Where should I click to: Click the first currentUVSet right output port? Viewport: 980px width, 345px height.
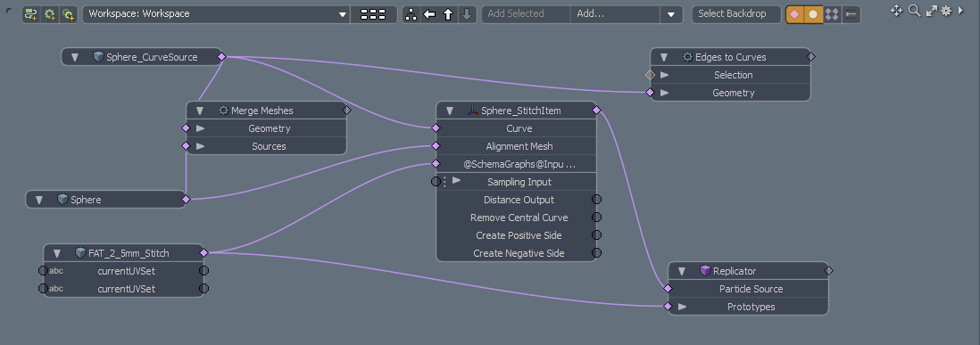pos(203,271)
